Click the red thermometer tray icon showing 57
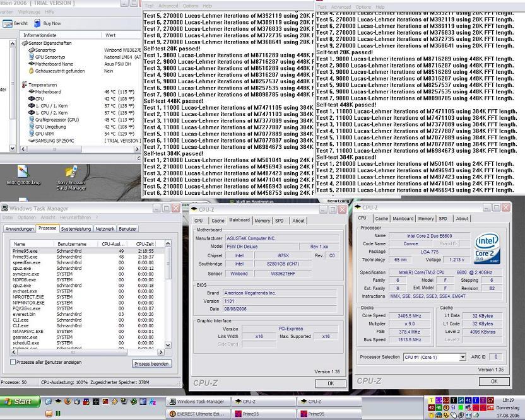 [x=490, y=400]
